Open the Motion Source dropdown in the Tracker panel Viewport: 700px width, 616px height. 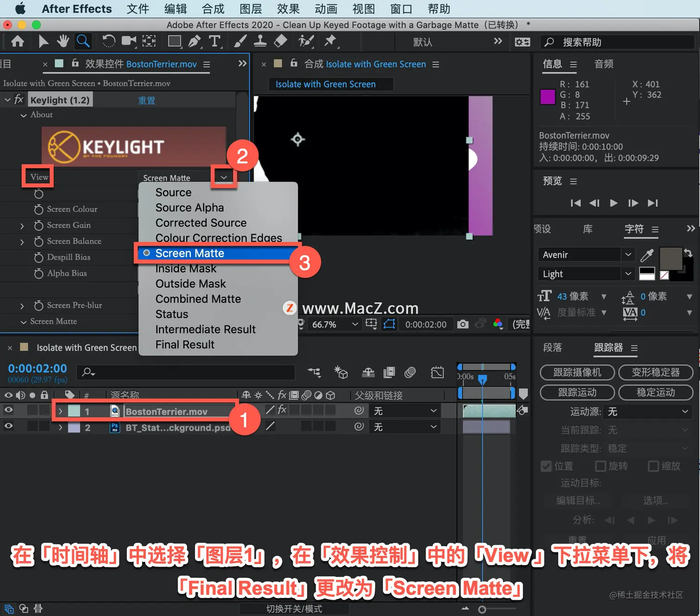tap(648, 411)
